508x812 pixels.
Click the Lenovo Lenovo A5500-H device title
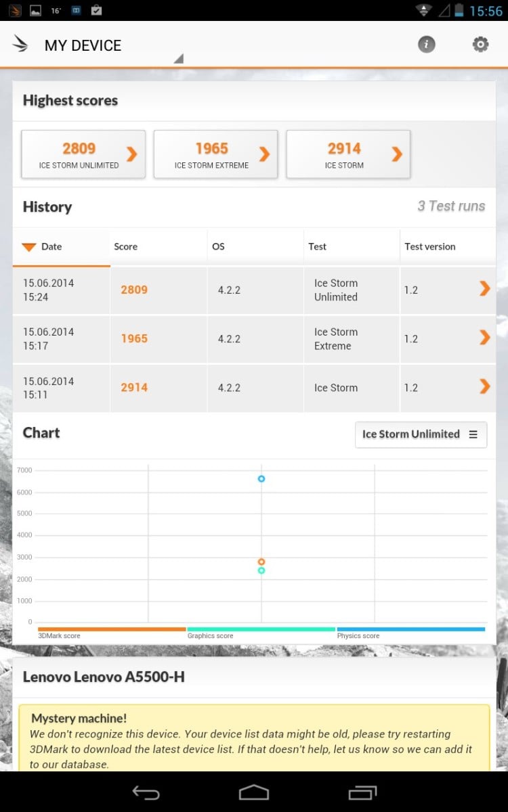[x=104, y=677]
